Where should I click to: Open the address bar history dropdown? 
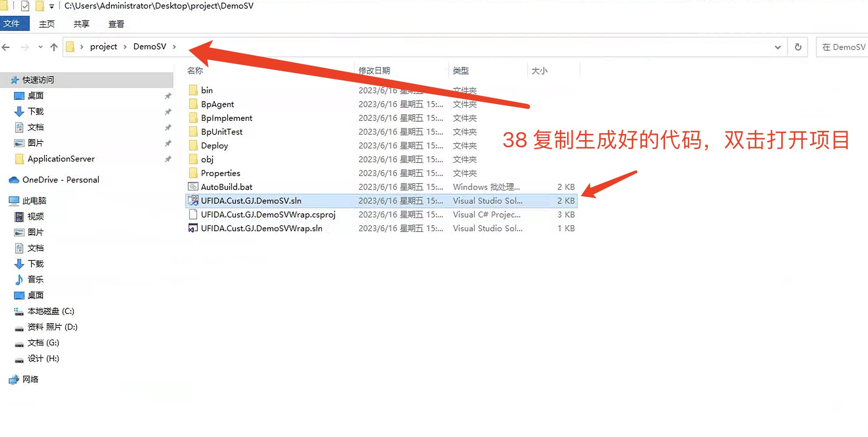tap(777, 47)
